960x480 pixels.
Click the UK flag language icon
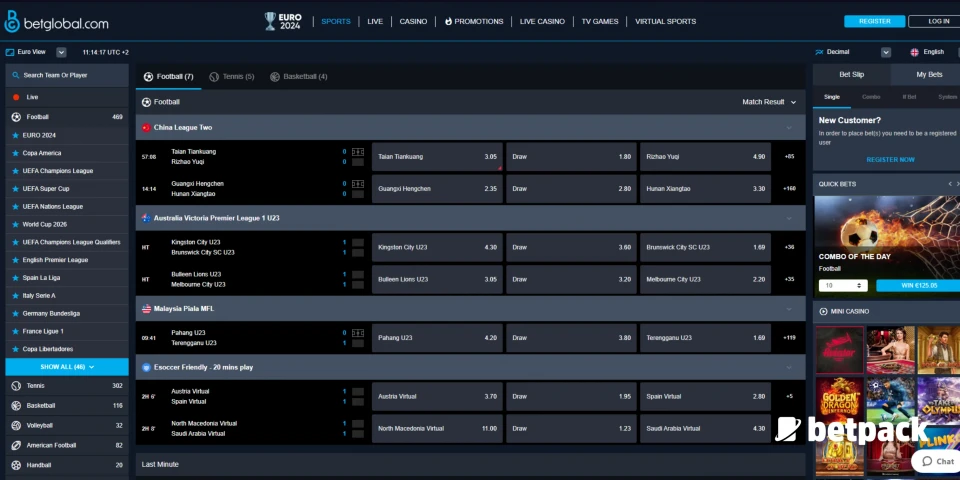tap(915, 53)
